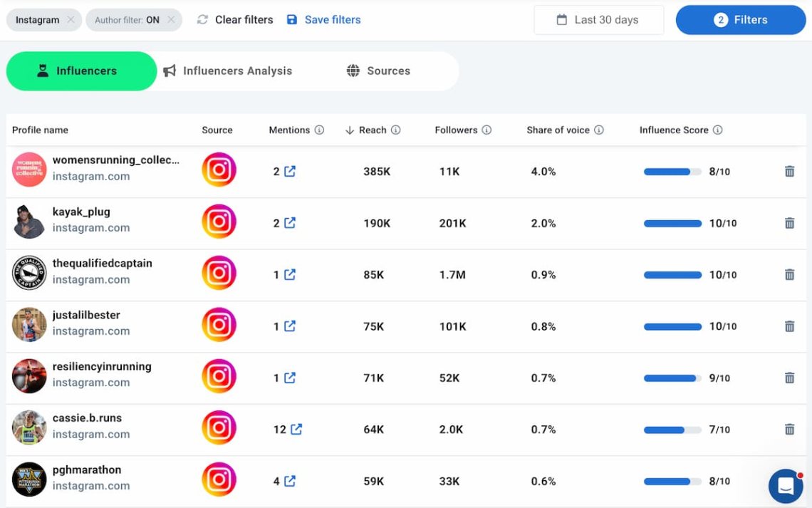Click the refresh icon beside Clear filters
The height and width of the screenshot is (508, 812).
203,19
